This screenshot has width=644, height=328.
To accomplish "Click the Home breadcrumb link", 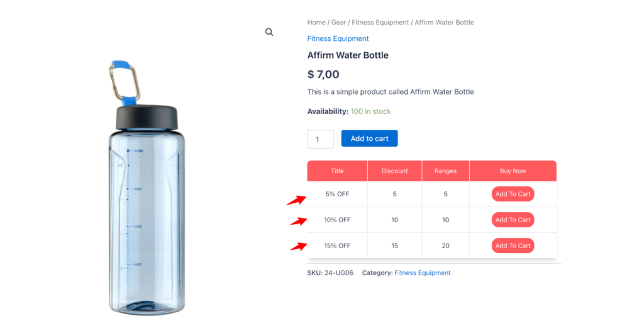I will coord(316,23).
